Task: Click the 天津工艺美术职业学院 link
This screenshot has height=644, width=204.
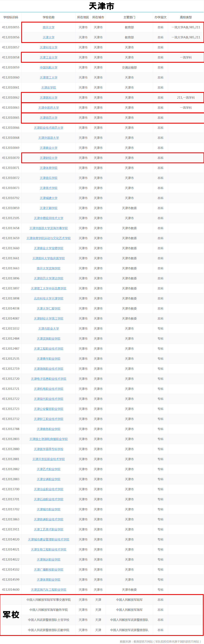Action: point(48,529)
